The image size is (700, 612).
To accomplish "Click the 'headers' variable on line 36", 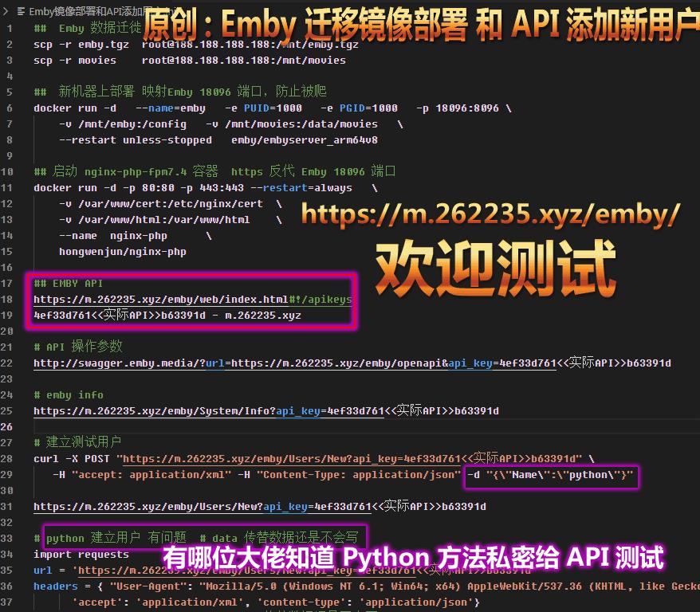I will 56,586.
